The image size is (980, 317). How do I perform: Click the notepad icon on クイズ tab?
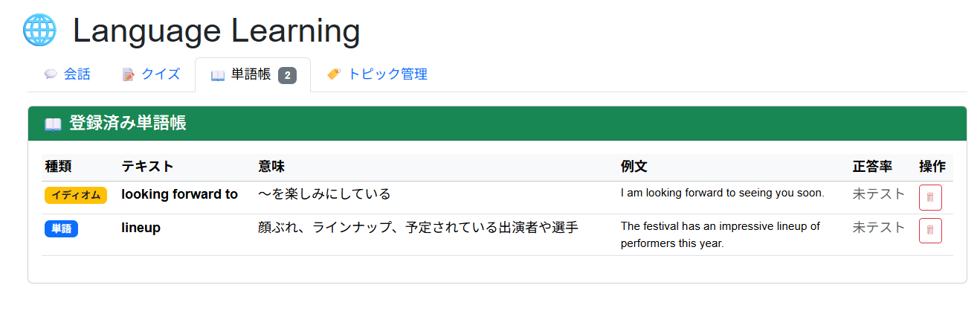pos(129,74)
